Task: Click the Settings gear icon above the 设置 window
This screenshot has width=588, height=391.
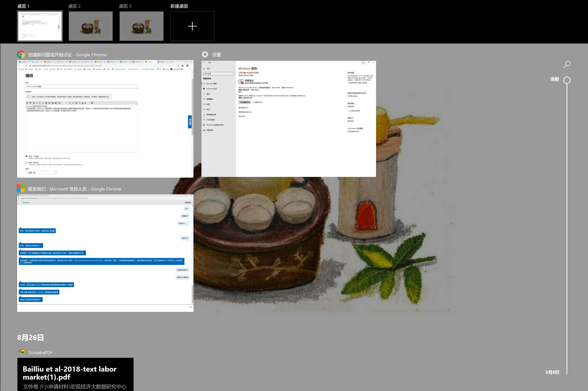Action: 205,54
